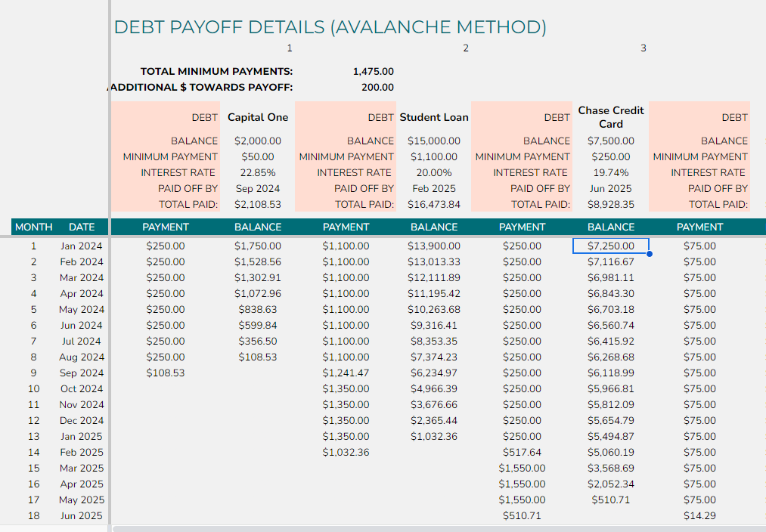The width and height of the screenshot is (766, 532).
Task: Click the blue handle on the selected $7,250.00 cell
Action: tap(649, 253)
